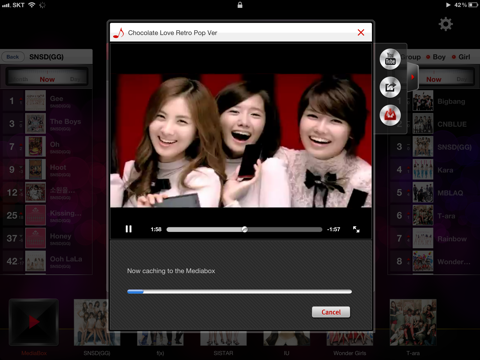Download video to Mediabox icon
The image size is (480, 360).
(x=390, y=115)
